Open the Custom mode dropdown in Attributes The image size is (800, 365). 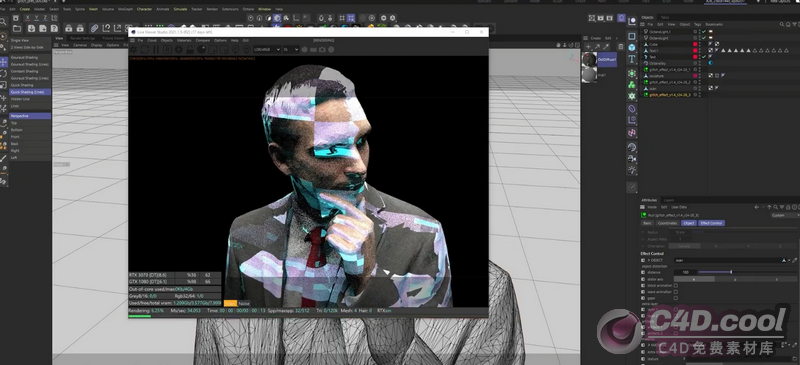(784, 215)
